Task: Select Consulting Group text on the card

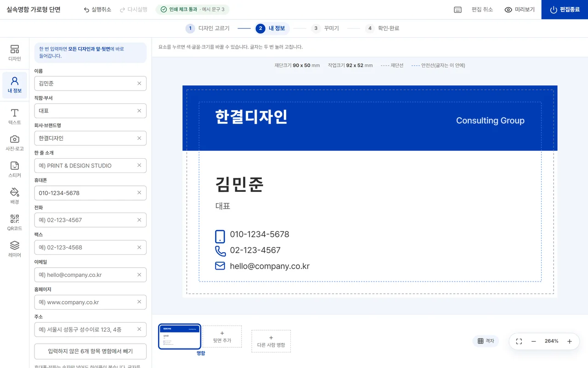Action: pos(490,121)
